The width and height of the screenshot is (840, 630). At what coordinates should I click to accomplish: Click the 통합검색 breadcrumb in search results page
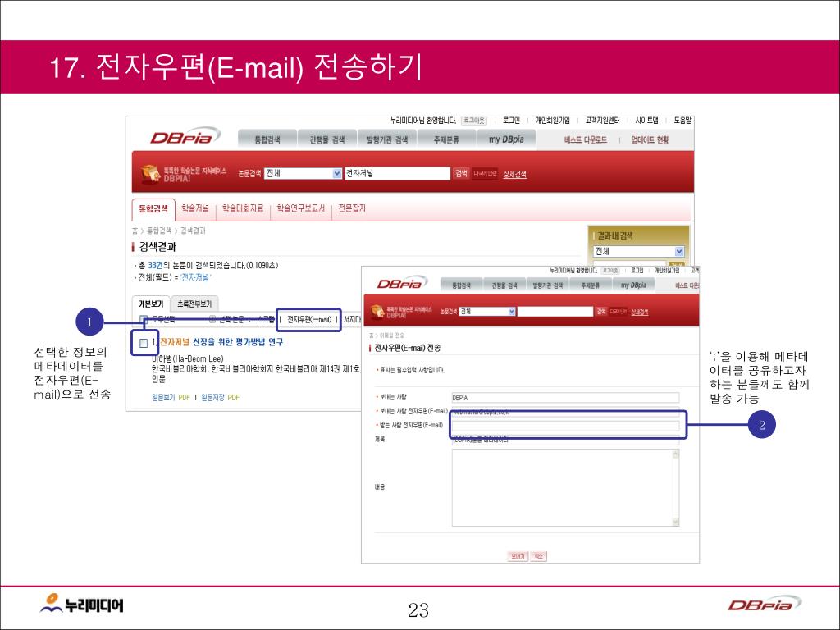(159, 231)
